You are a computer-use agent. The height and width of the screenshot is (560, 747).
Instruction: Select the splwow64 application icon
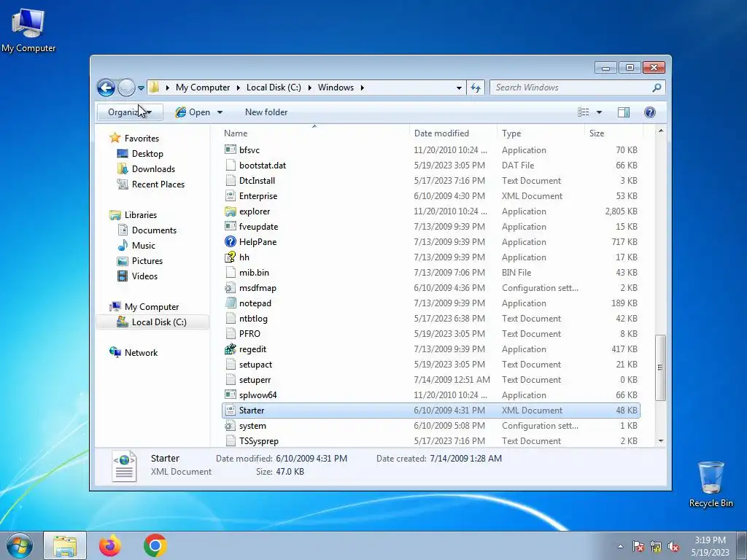pos(231,394)
